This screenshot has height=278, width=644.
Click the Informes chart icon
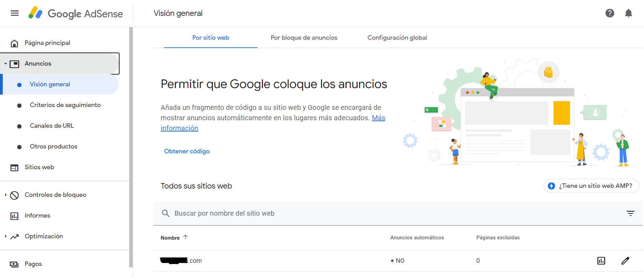click(14, 216)
